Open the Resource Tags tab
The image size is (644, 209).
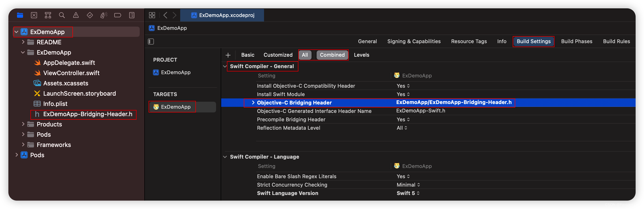[469, 41]
